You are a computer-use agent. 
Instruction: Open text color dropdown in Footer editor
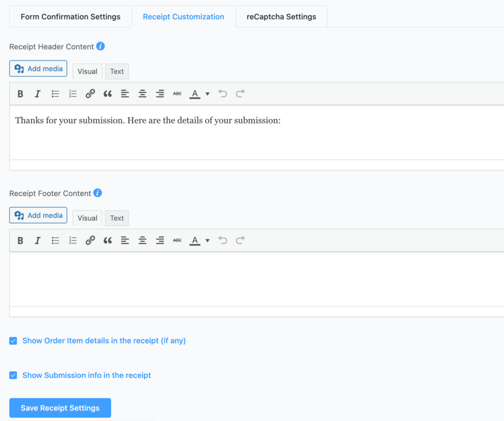point(207,241)
